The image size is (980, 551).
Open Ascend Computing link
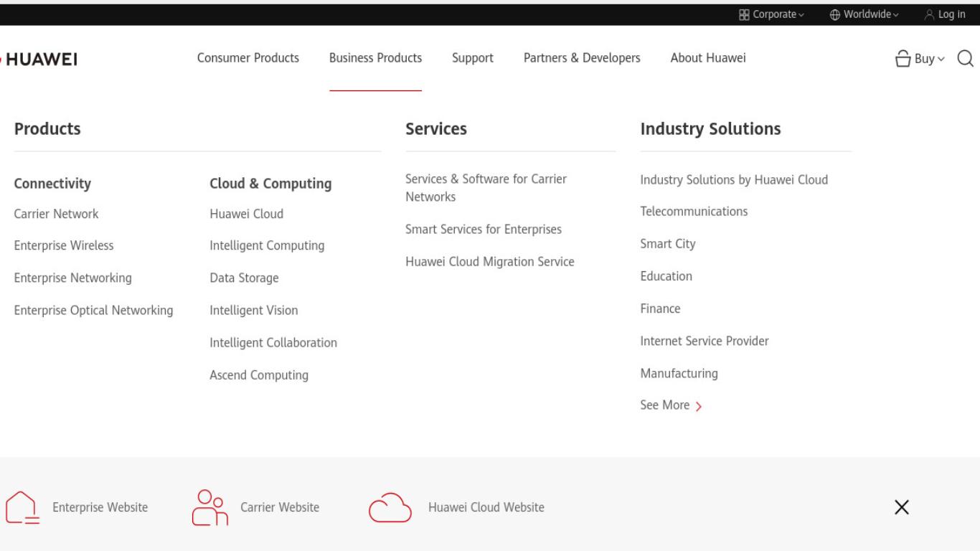click(x=259, y=375)
